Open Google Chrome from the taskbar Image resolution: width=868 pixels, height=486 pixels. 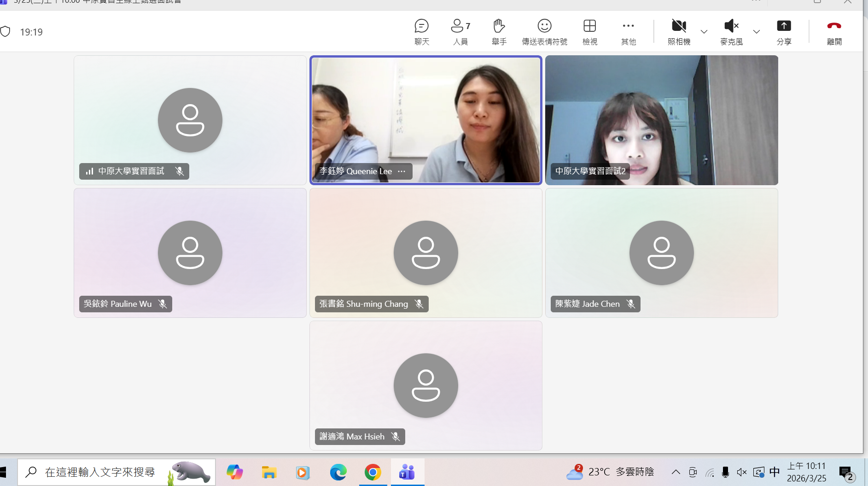coord(373,472)
